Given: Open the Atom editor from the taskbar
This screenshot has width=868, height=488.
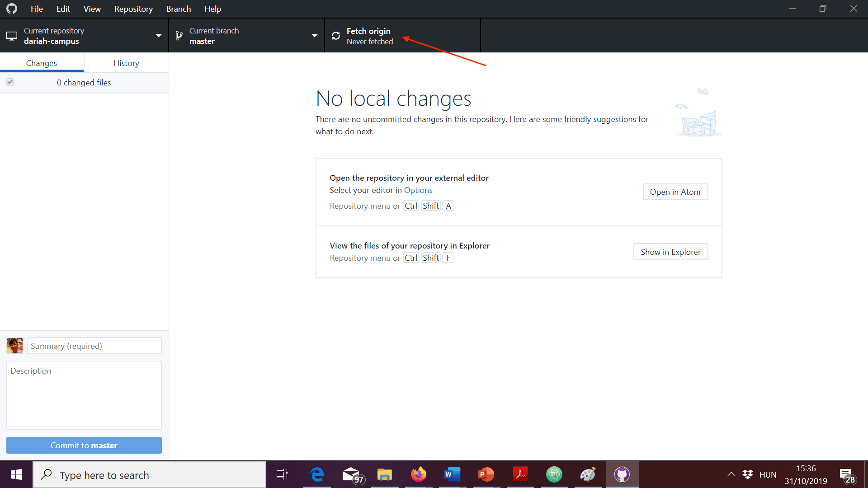Looking at the screenshot, I should (554, 474).
